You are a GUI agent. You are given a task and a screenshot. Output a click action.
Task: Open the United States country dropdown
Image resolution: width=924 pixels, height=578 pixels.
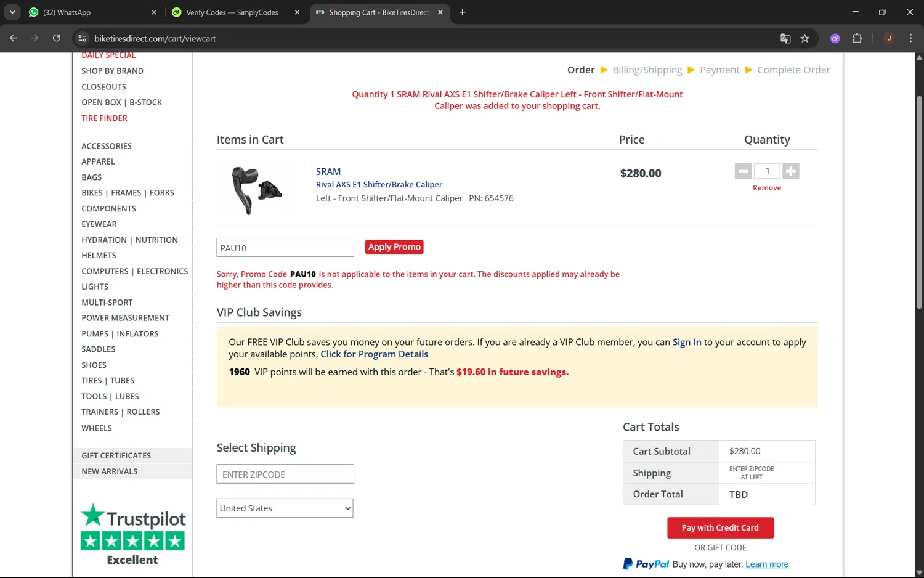pyautogui.click(x=285, y=508)
